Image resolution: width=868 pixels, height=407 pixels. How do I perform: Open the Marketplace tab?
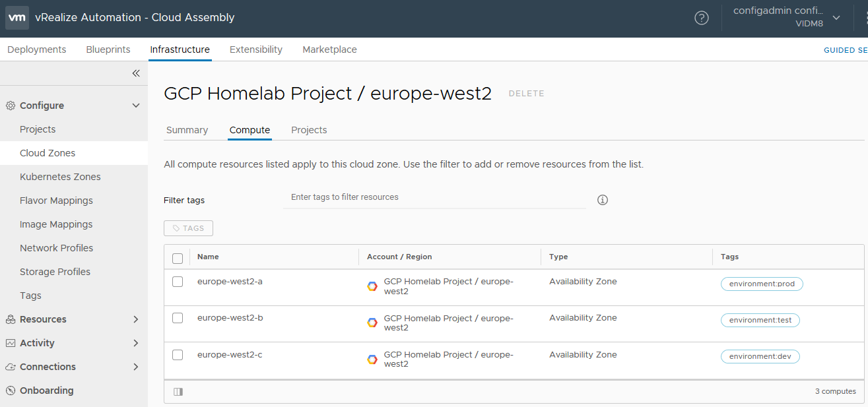[329, 49]
